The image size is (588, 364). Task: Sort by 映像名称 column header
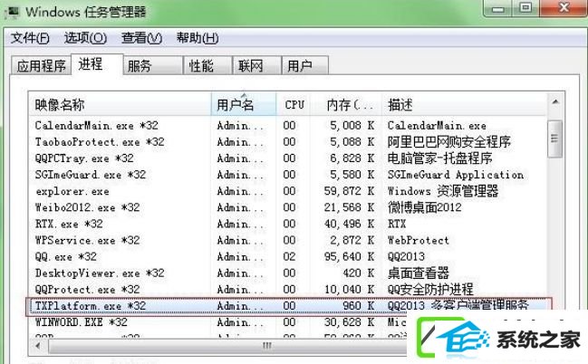pos(120,104)
